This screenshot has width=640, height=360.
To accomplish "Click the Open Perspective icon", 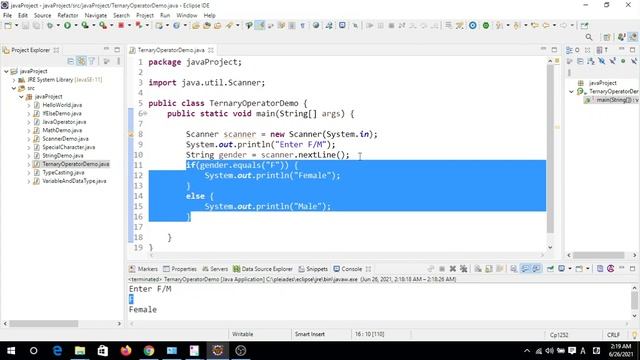I will click(607, 37).
